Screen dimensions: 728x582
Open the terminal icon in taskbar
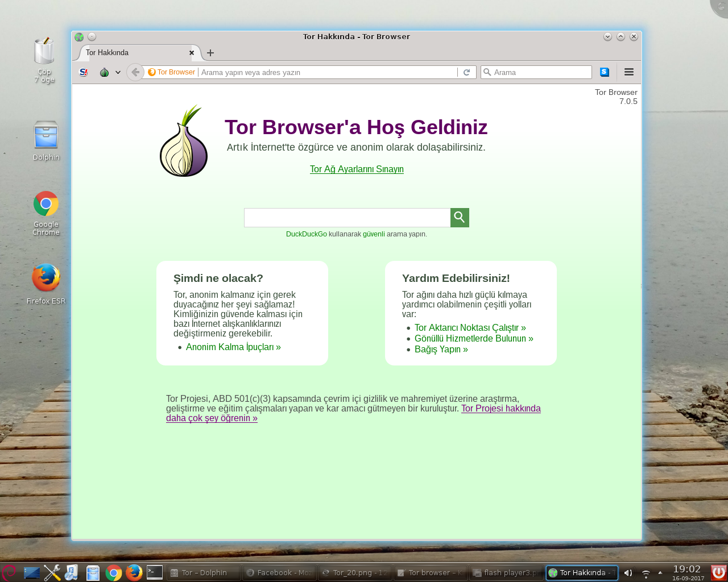point(155,572)
